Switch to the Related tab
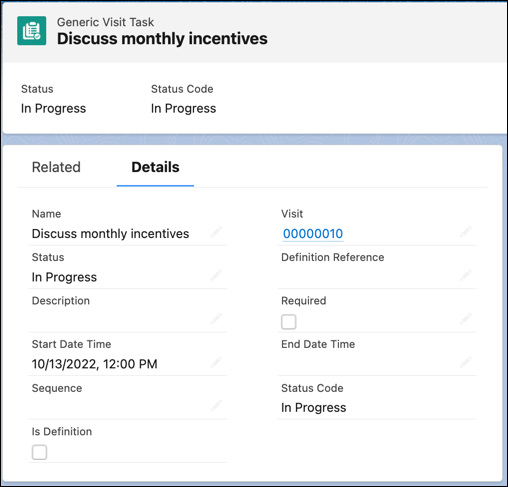 56,167
